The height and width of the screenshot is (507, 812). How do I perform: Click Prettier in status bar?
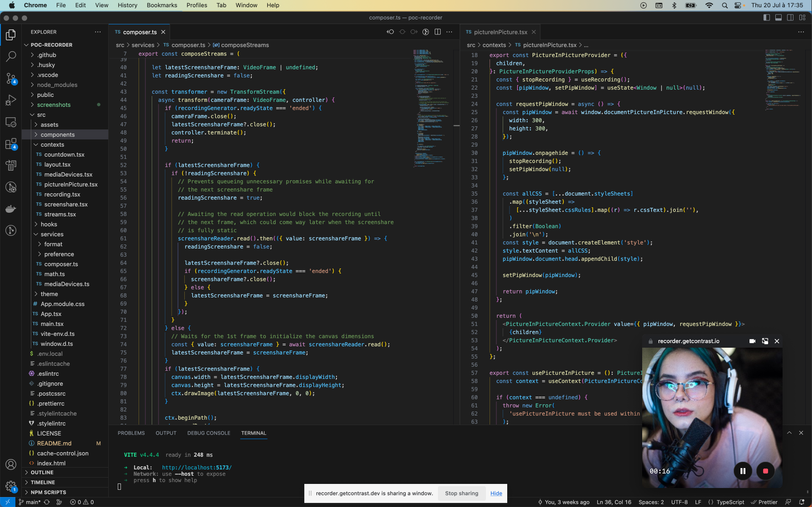tap(764, 502)
